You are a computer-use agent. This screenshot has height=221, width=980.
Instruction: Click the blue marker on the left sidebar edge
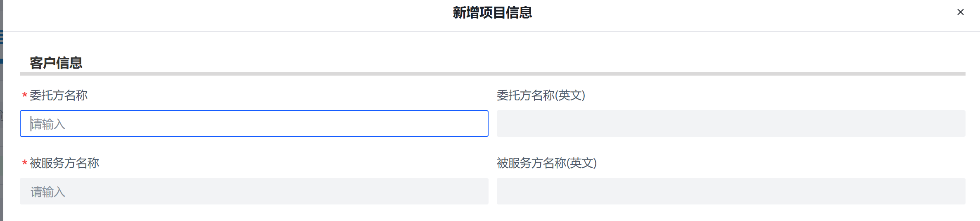click(x=1, y=61)
